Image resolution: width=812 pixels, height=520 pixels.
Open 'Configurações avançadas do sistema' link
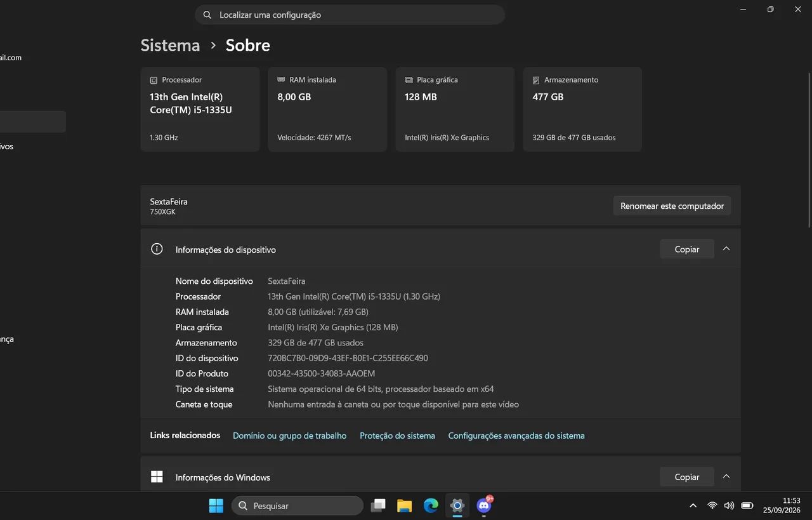516,436
